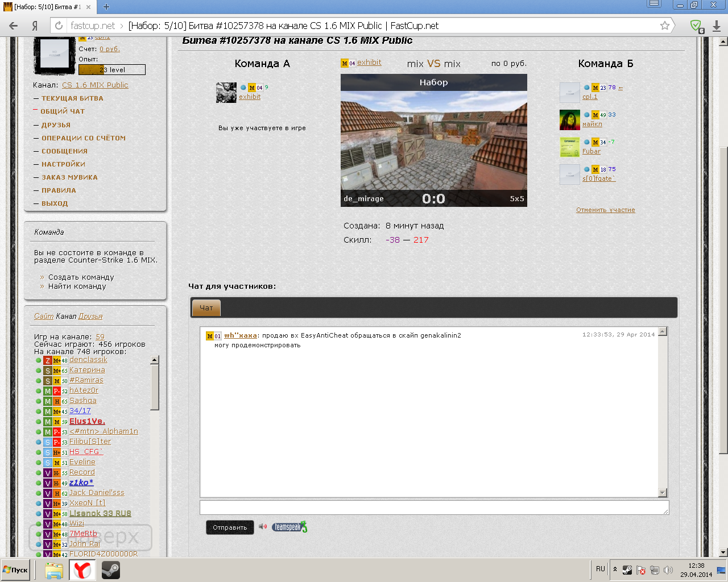Click the chat message input field
Viewport: 728px width, 582px height.
435,508
